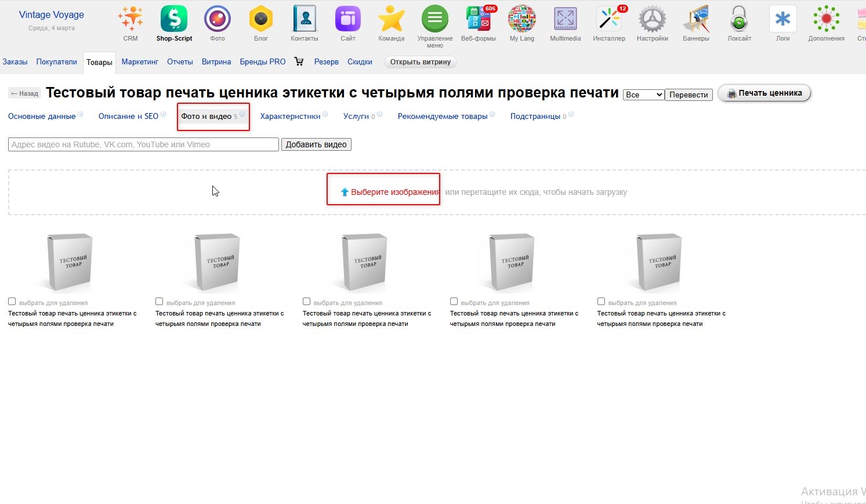The image size is (866, 504).
Task: Click the Печать ценника button
Action: click(764, 92)
